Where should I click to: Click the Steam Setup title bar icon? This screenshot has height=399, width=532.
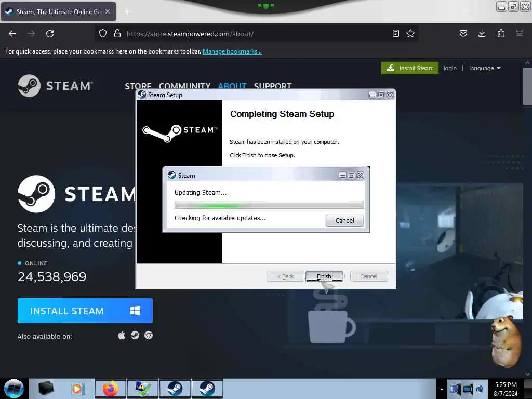click(x=142, y=95)
